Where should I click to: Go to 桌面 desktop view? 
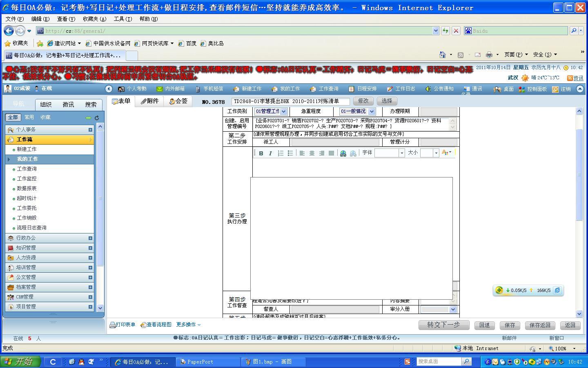pos(503,89)
